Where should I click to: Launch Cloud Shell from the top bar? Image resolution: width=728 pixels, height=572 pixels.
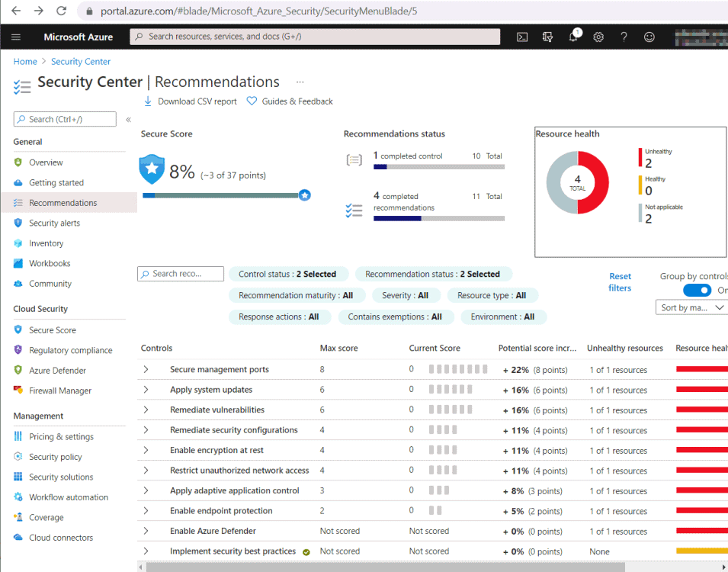pos(522,37)
